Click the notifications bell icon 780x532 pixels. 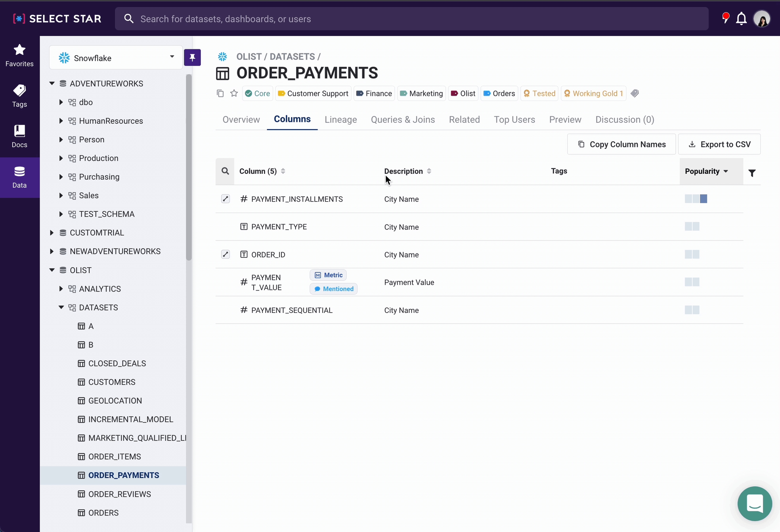coord(741,19)
